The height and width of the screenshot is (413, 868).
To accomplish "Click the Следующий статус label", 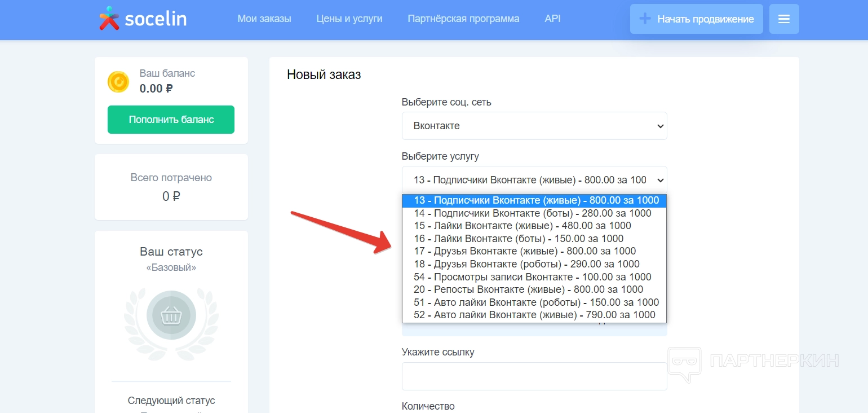I will coord(171,401).
